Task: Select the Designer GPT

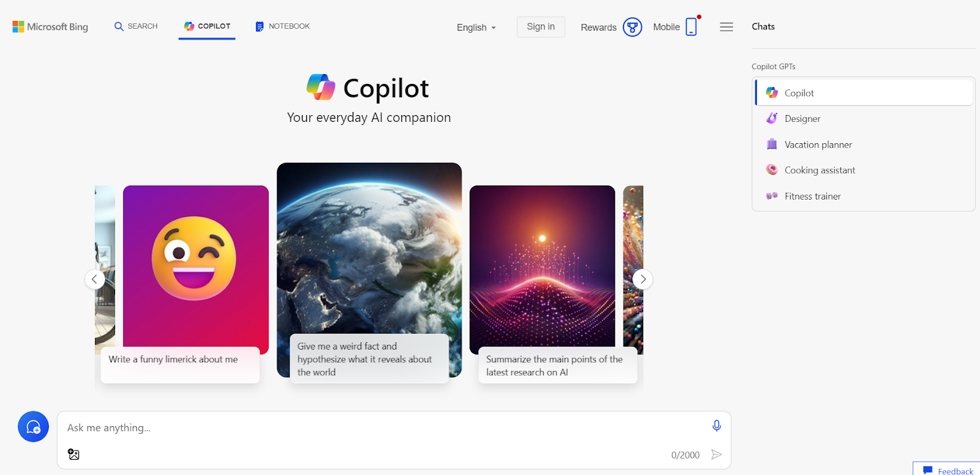Action: click(864, 119)
